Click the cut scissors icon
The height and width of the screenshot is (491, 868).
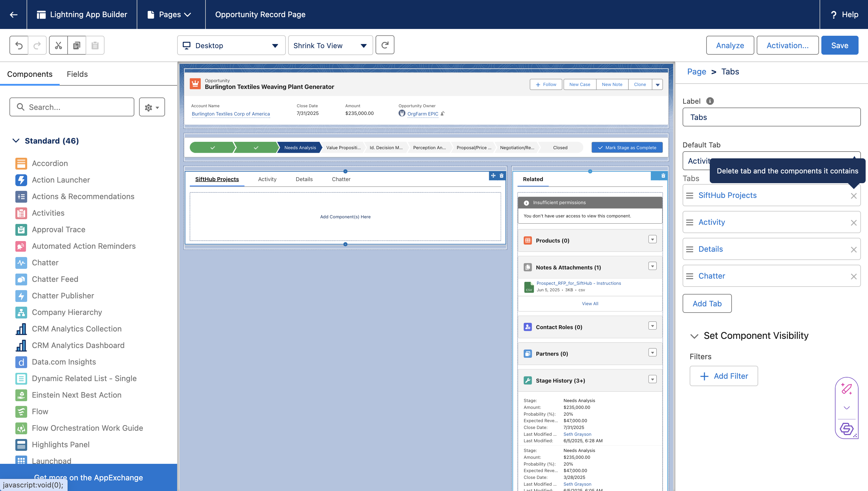point(58,45)
